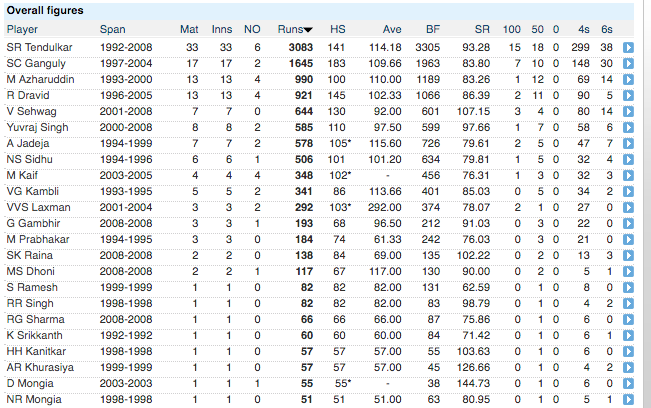Sort by the NO column header

(x=252, y=29)
